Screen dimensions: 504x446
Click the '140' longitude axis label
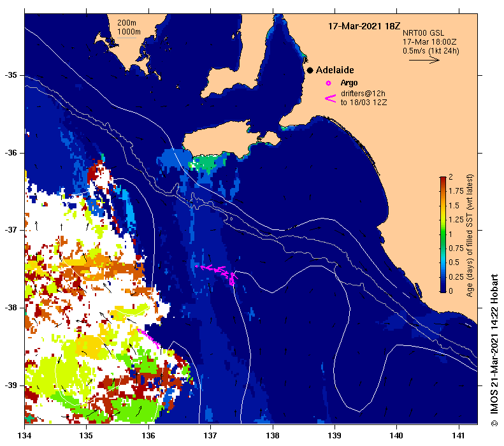pos(397,436)
